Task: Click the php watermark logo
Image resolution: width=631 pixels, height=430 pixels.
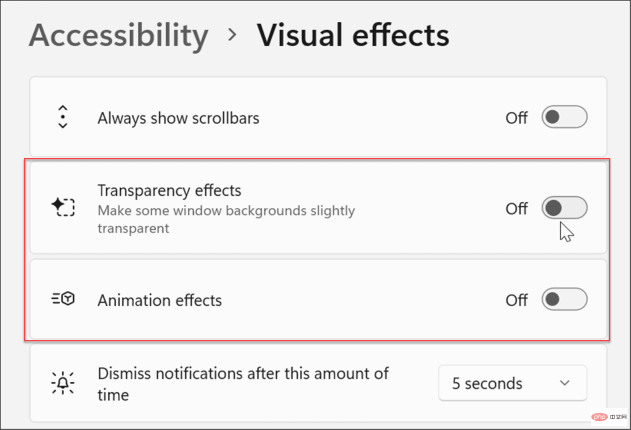Action: click(599, 417)
